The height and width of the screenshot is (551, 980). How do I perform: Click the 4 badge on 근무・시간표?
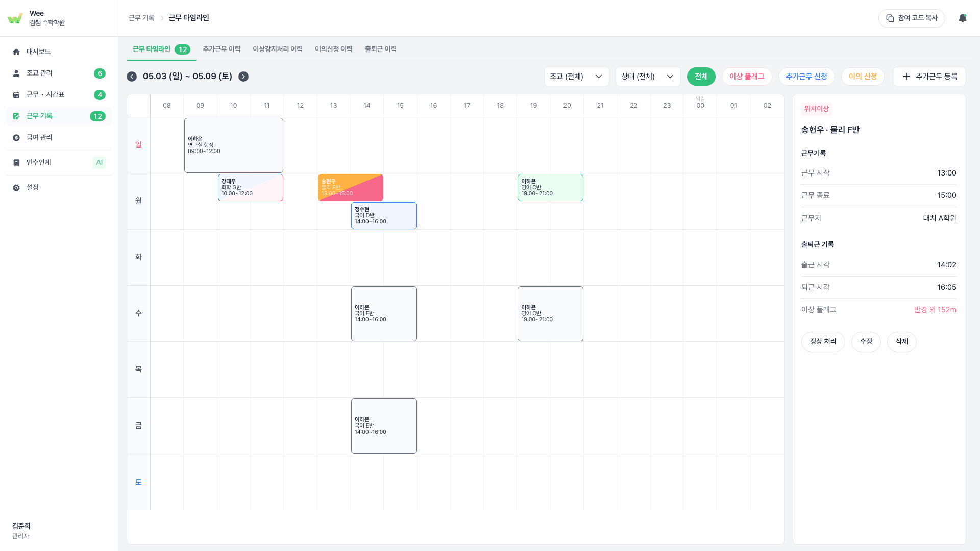(100, 95)
